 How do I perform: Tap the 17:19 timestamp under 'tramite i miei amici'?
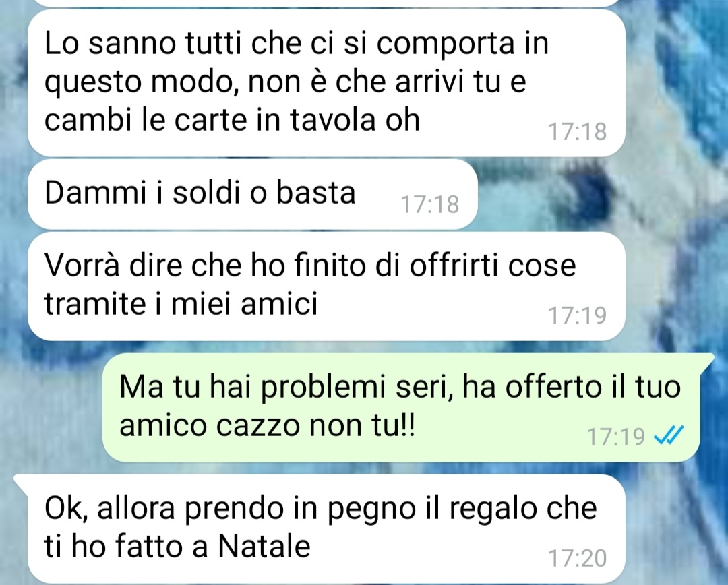tap(578, 315)
